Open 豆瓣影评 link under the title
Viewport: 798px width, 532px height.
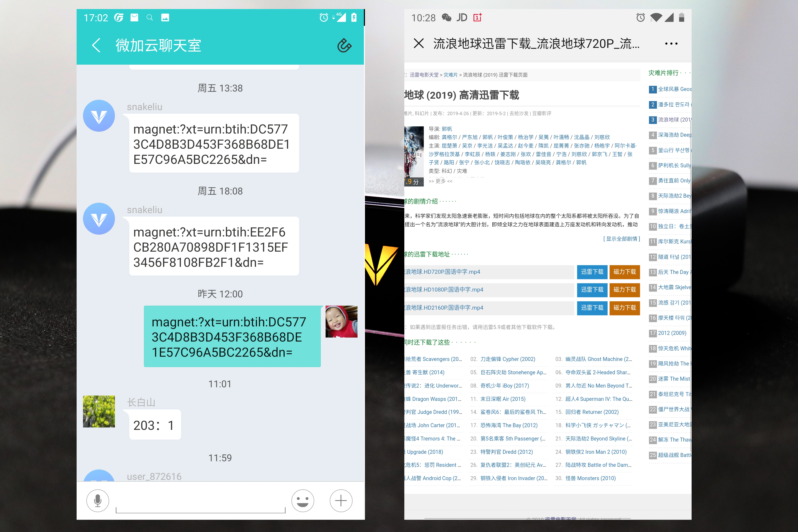[x=542, y=113]
